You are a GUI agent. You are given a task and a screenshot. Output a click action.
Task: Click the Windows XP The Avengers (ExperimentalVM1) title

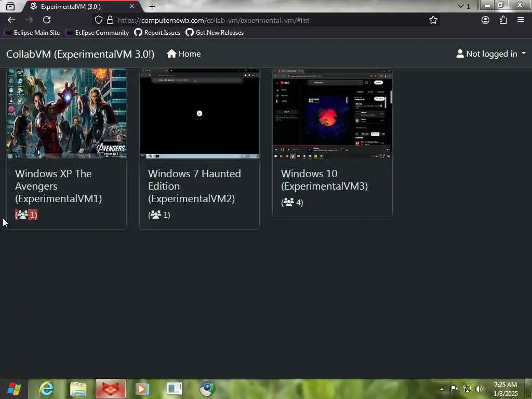pyautogui.click(x=58, y=186)
